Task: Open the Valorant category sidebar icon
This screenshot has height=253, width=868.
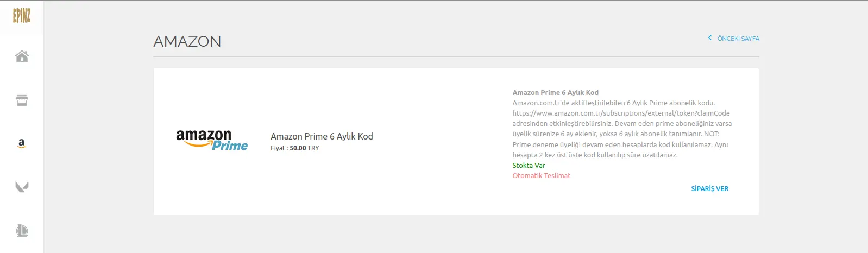Action: pos(22,187)
